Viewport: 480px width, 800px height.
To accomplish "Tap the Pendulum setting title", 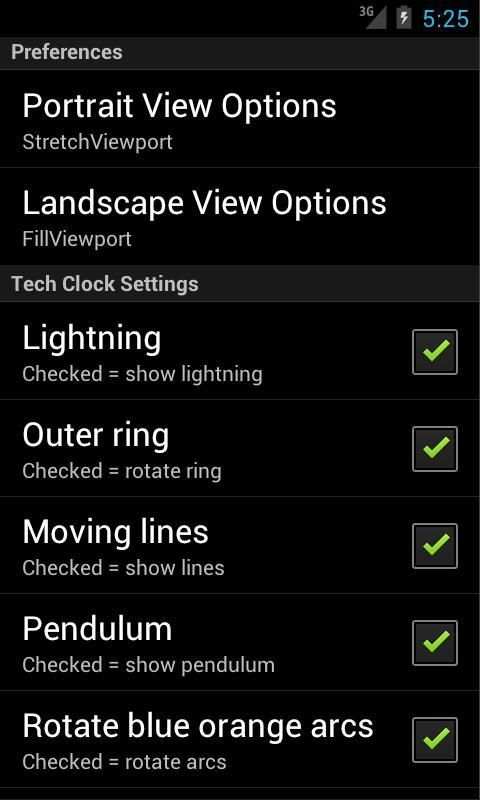I will coord(97,630).
